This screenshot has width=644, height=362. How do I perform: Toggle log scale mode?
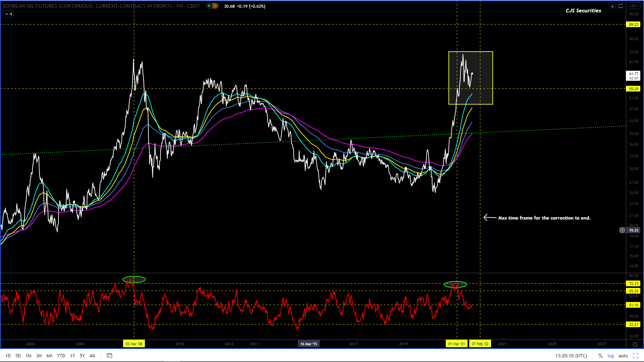pyautogui.click(x=610, y=356)
